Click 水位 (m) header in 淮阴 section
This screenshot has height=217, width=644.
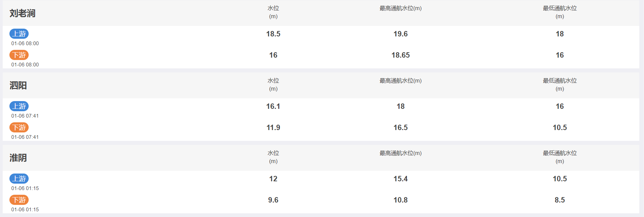click(x=273, y=157)
